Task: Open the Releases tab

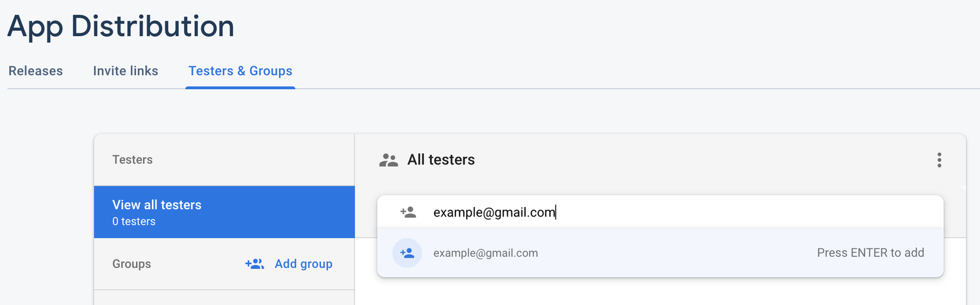Action: coord(36,71)
